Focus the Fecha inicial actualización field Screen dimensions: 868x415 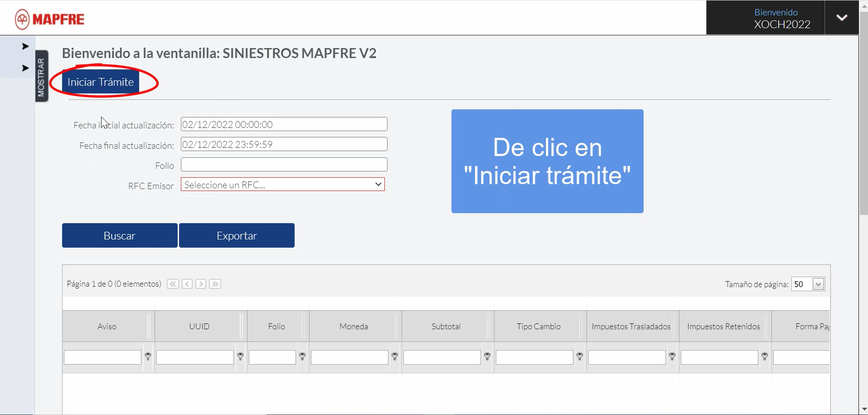284,124
